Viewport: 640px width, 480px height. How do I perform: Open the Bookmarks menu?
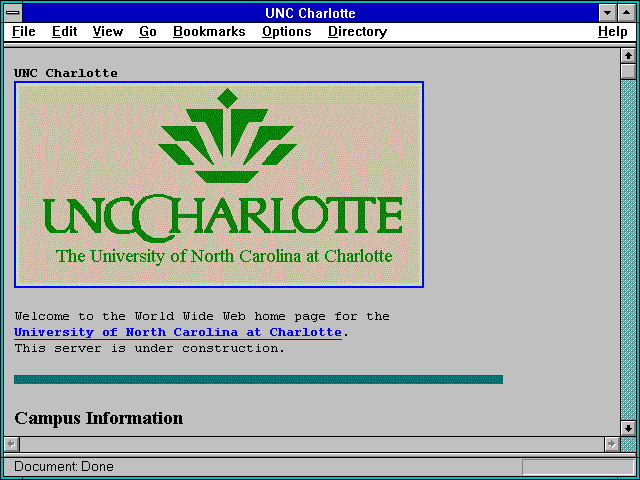coord(209,32)
